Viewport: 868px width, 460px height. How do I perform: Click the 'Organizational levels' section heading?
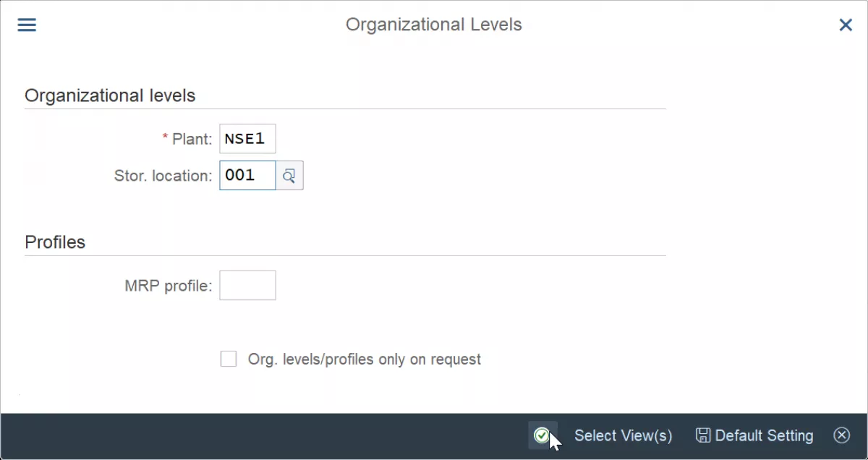[110, 95]
